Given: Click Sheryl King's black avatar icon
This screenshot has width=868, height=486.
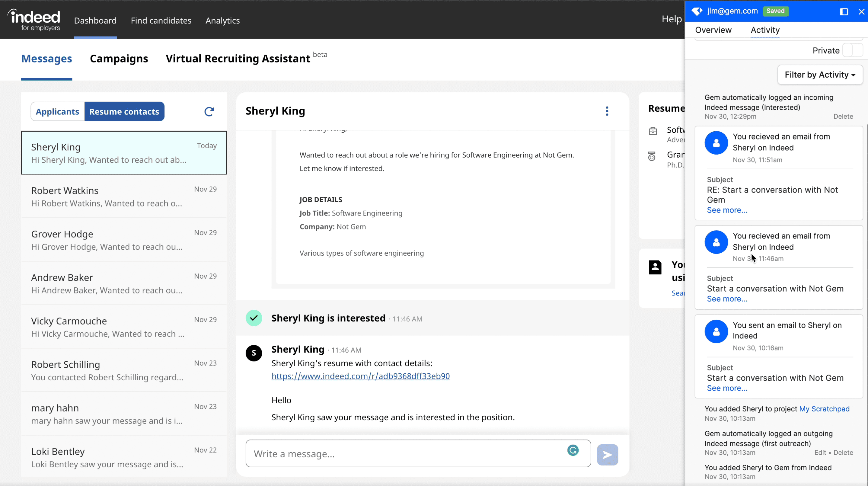Looking at the screenshot, I should (254, 353).
